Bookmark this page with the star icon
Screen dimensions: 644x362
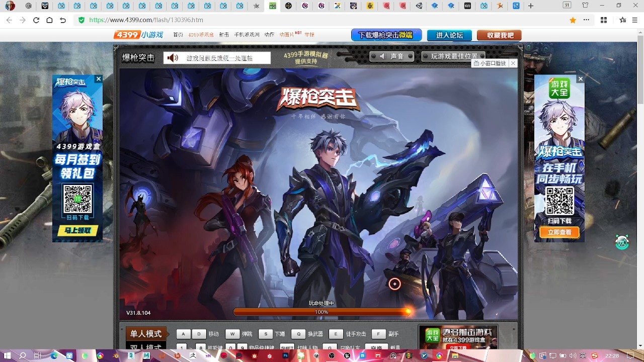pyautogui.click(x=573, y=20)
